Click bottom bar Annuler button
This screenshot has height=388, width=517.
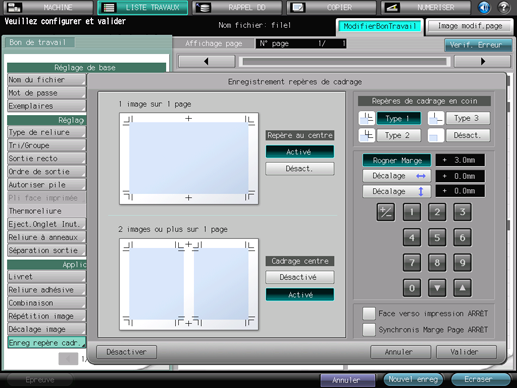click(348, 380)
